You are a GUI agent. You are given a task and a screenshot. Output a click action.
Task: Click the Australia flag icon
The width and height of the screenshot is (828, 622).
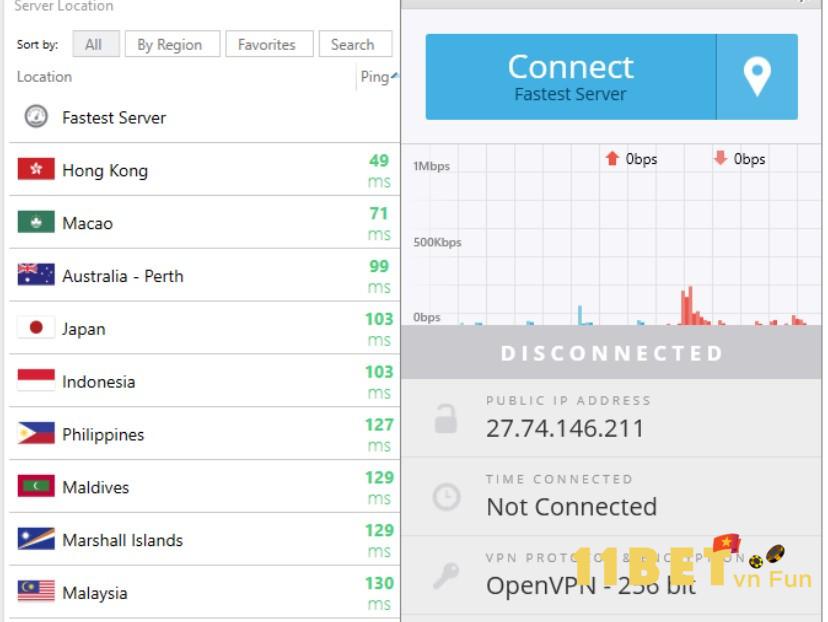point(36,275)
